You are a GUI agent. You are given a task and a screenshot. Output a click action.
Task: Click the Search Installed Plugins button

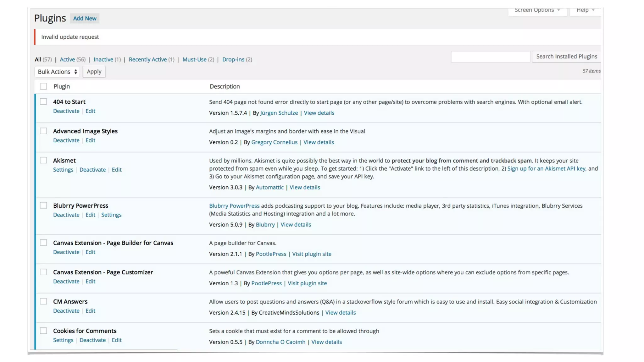(x=566, y=57)
